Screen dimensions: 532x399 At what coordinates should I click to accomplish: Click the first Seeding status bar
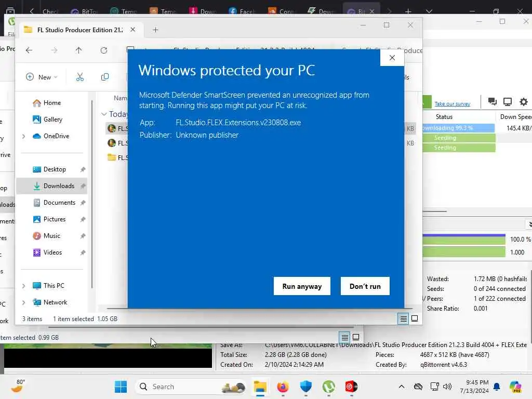[x=459, y=138]
